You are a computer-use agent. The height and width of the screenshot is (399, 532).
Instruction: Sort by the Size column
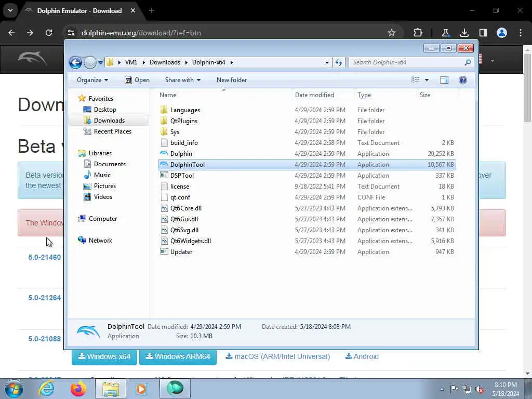click(x=425, y=95)
